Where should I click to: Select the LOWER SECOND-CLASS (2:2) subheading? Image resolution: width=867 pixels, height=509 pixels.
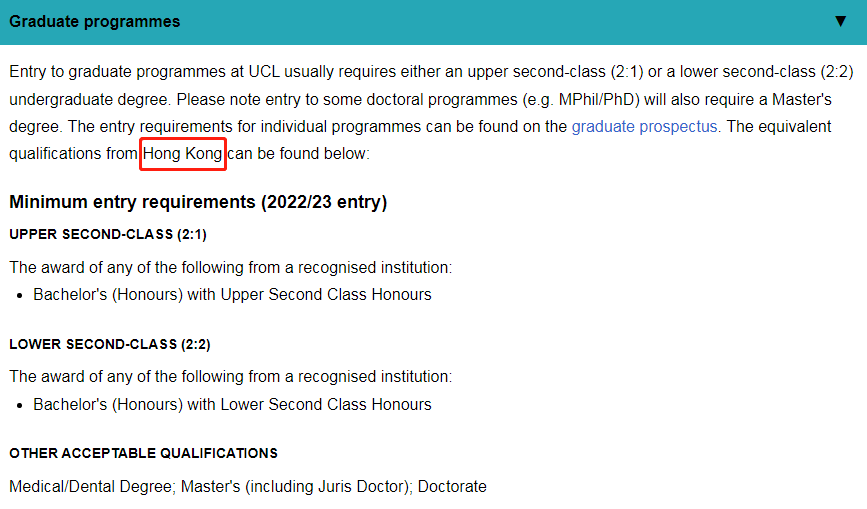109,344
